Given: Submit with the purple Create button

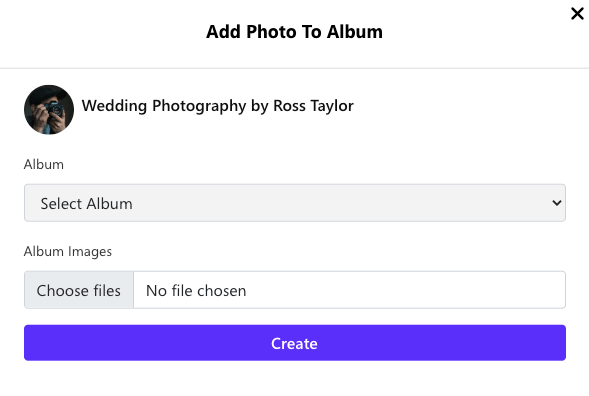Looking at the screenshot, I should (295, 343).
